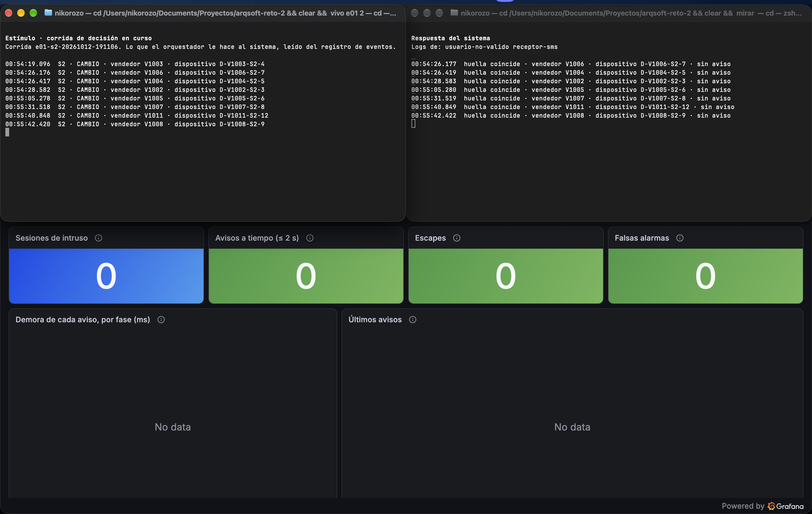Open Avisos a tiempo panel title menu
Image resolution: width=812 pixels, height=514 pixels.
coord(257,238)
